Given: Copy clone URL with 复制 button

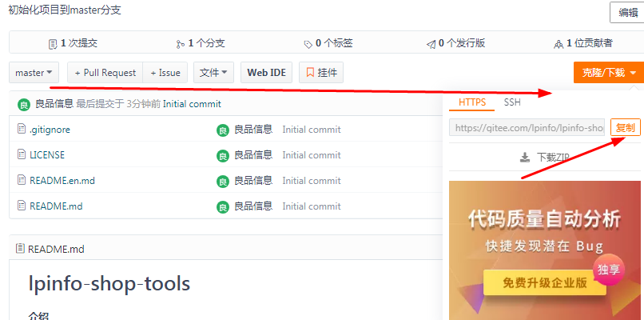Looking at the screenshot, I should [x=625, y=127].
